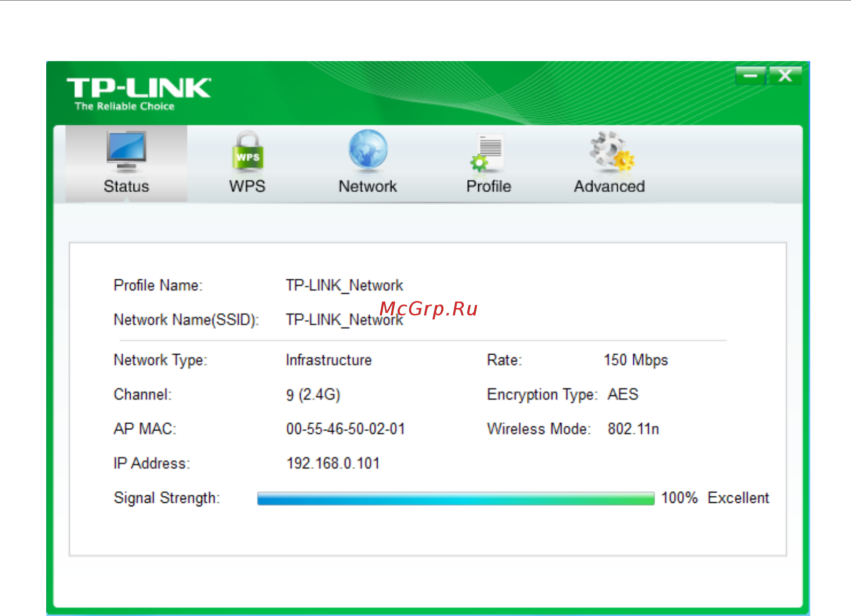
Task: Click the wireless mode value 802.11n
Action: click(x=633, y=429)
